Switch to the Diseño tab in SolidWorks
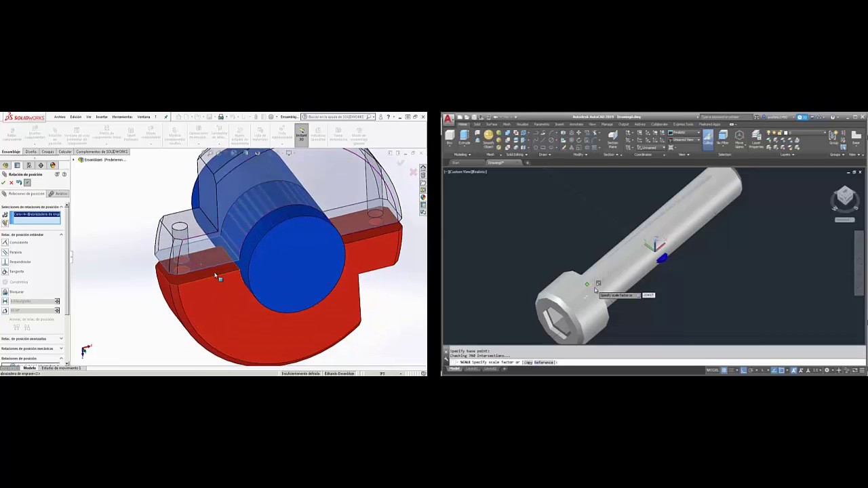868x488 pixels. click(x=31, y=152)
